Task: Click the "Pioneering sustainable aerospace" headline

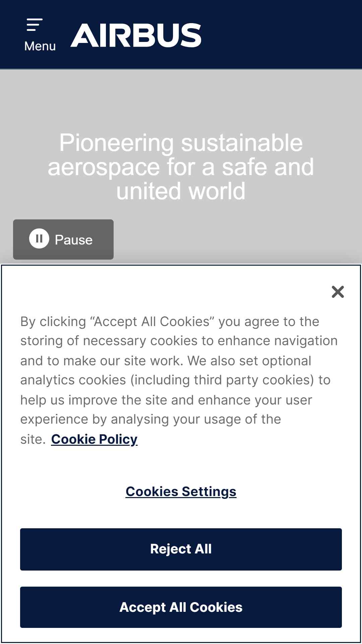Action: [181, 167]
